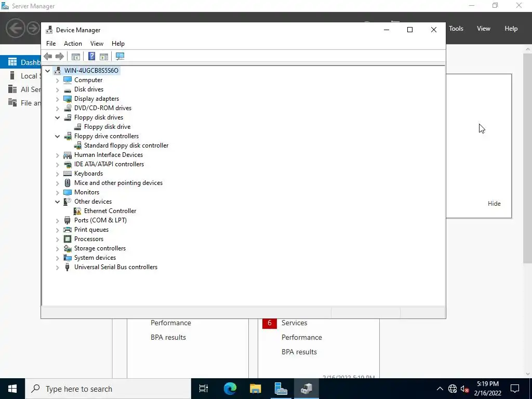Click the Server Manager taskbar icon
The image size is (532, 399).
pyautogui.click(x=281, y=389)
